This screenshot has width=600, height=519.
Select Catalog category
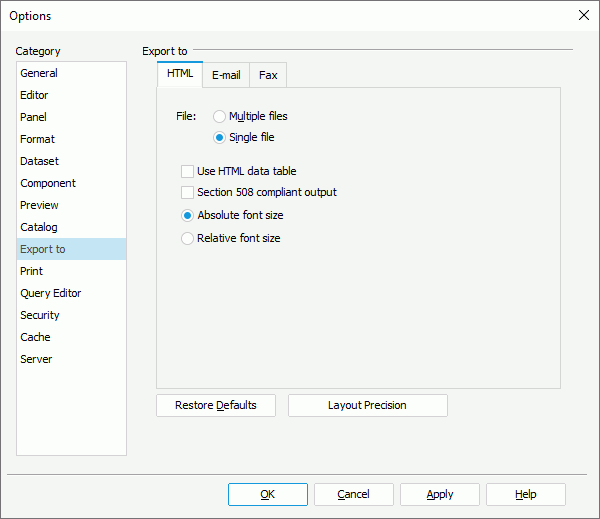point(71,227)
